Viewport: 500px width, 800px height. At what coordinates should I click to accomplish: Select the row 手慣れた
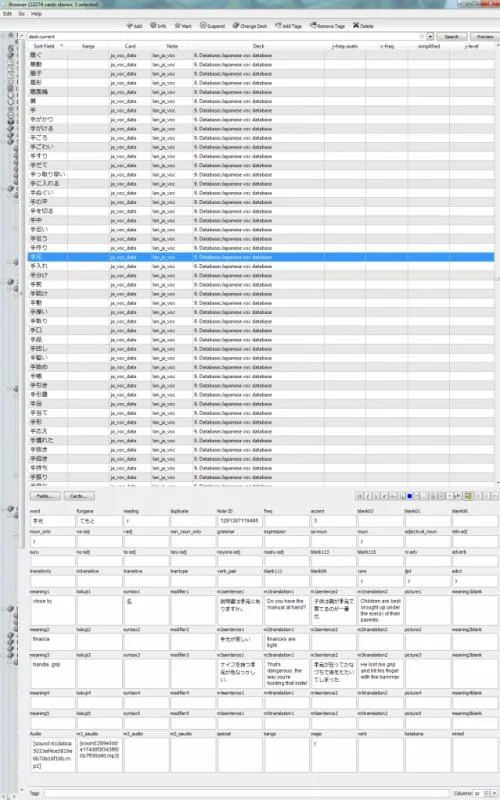261,440
